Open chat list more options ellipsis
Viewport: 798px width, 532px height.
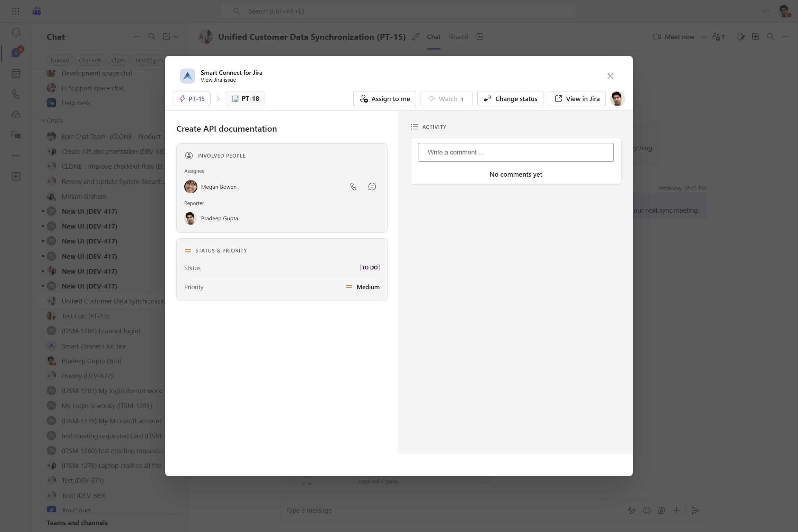click(137, 36)
